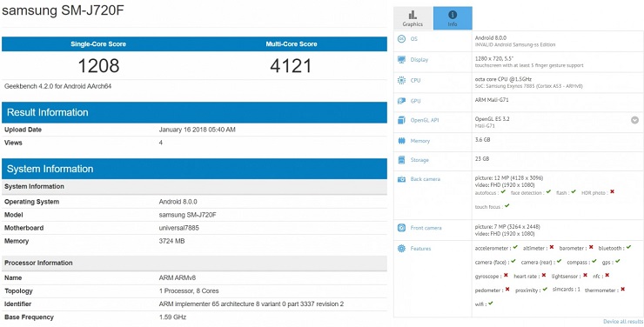Click the bluetooth check mark
The image size is (644, 327).
point(629,247)
